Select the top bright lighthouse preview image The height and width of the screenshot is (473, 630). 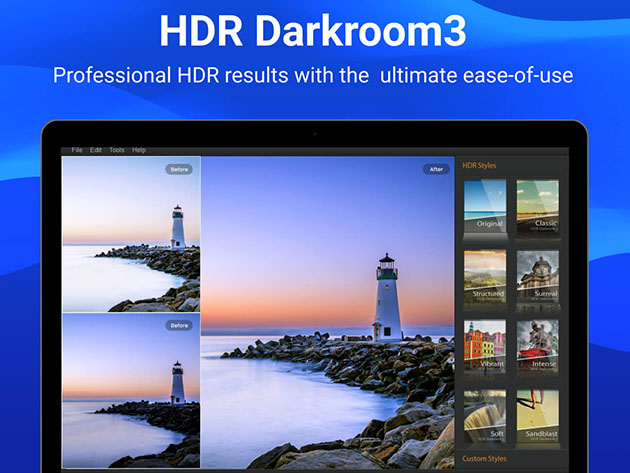point(131,234)
